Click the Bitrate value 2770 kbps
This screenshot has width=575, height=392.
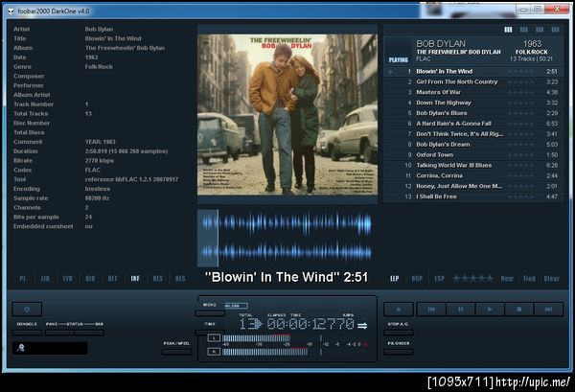click(100, 161)
